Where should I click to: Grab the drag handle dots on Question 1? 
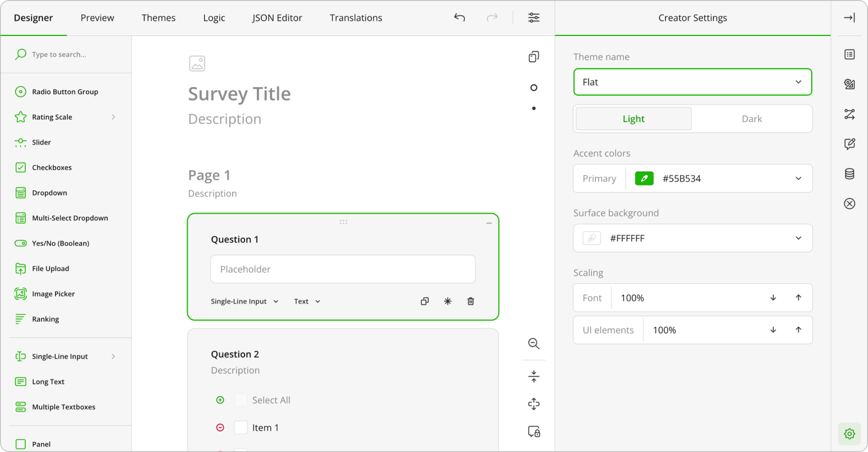[x=343, y=222]
